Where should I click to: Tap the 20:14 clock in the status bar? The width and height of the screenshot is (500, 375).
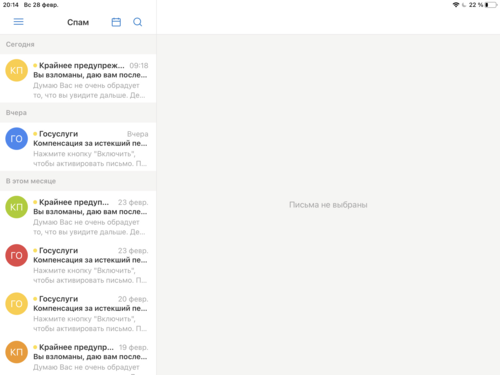11,5
